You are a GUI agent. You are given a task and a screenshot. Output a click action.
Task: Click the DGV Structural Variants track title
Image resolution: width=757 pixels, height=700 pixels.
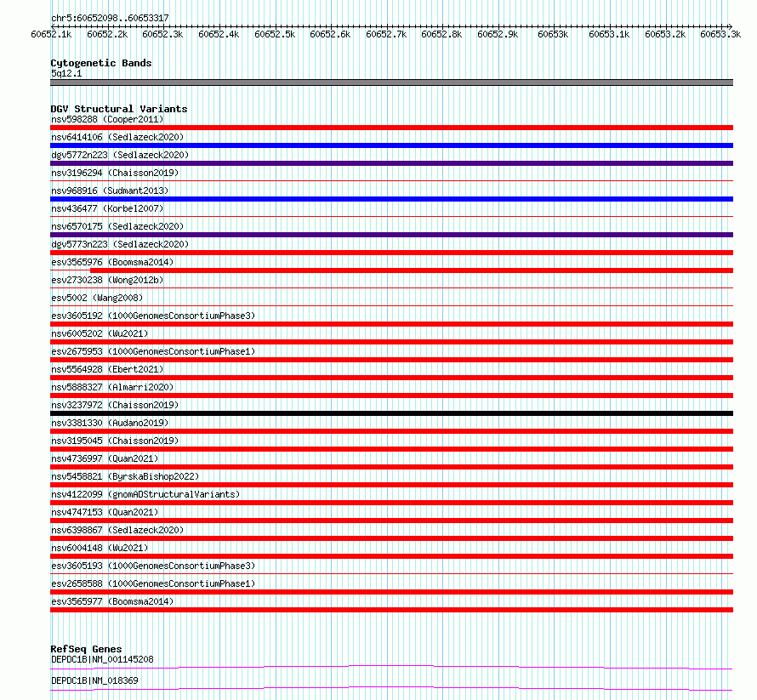click(119, 109)
